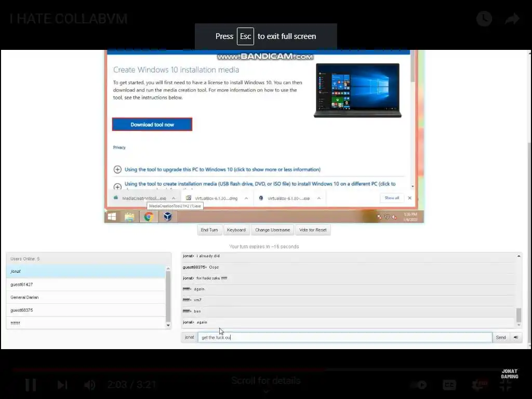
Task: Open the on-screen Keyboard button
Action: pos(236,230)
